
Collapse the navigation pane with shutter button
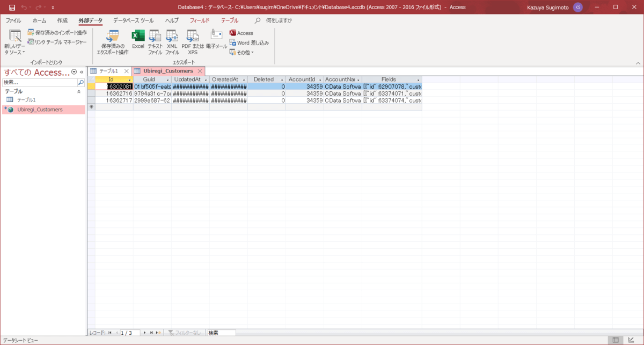click(82, 71)
